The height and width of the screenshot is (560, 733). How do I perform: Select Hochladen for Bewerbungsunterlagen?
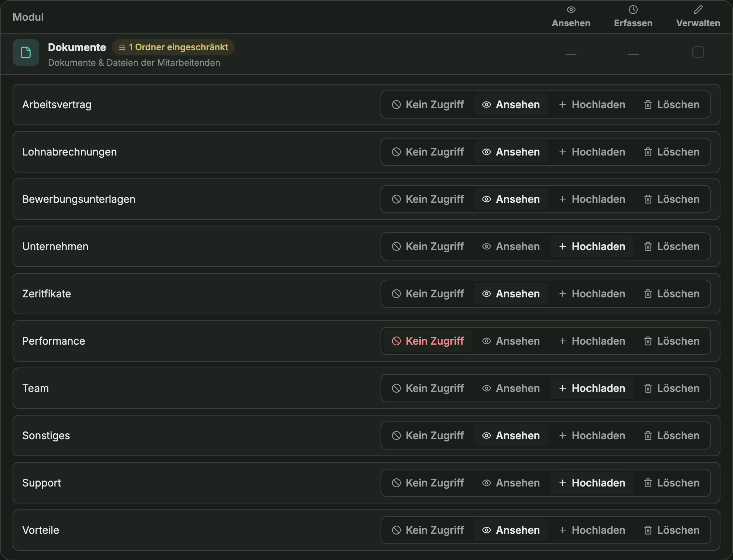pos(592,199)
